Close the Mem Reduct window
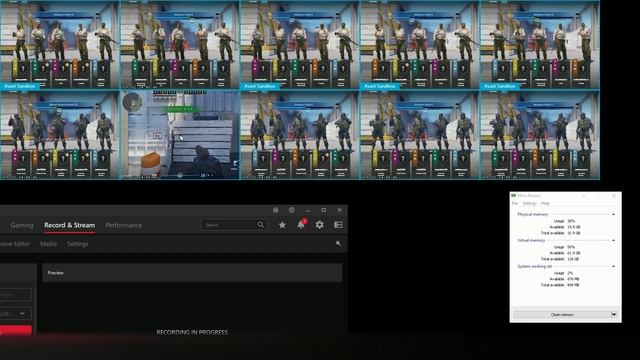The image size is (640, 360). [614, 196]
